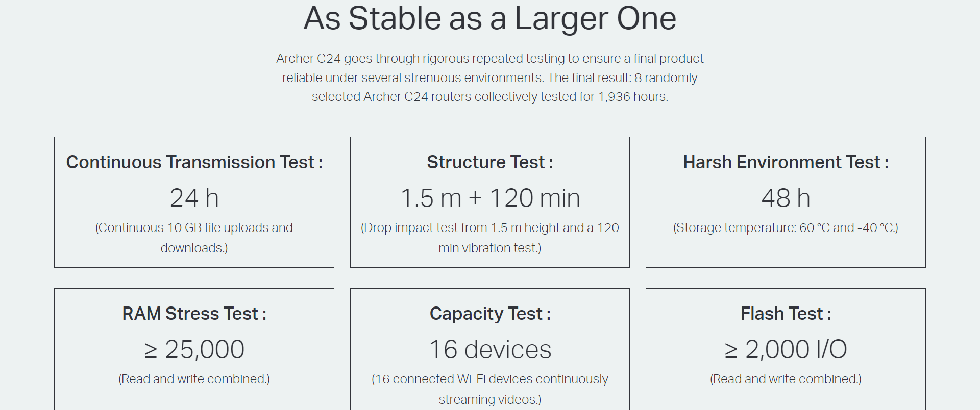Click the Capacity Test title
This screenshot has height=410, width=980.
pyautogui.click(x=490, y=314)
